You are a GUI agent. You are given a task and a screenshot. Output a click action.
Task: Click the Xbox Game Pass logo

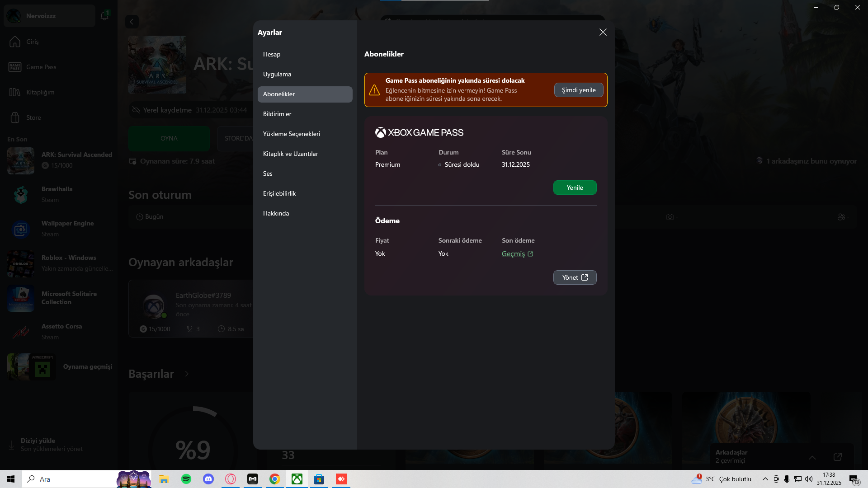click(x=419, y=132)
